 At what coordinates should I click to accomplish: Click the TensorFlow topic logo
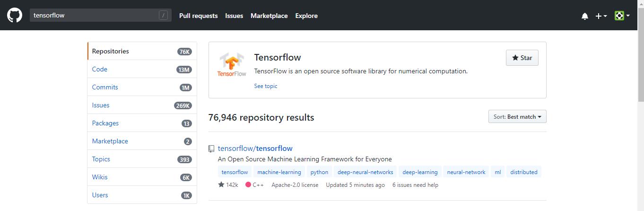click(232, 65)
